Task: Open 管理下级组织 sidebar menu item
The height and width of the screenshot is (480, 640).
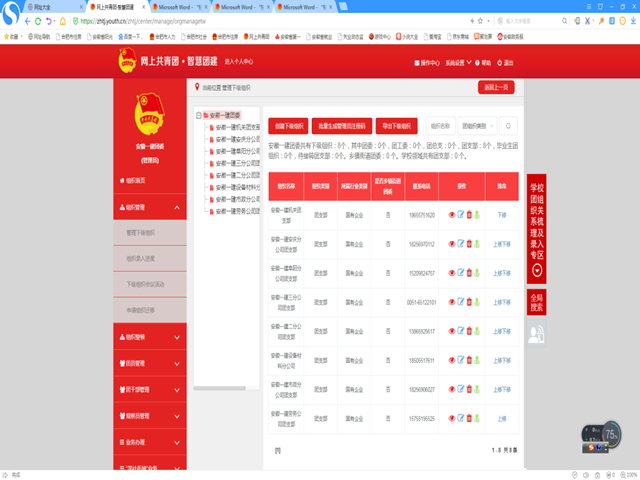Action: click(x=140, y=233)
